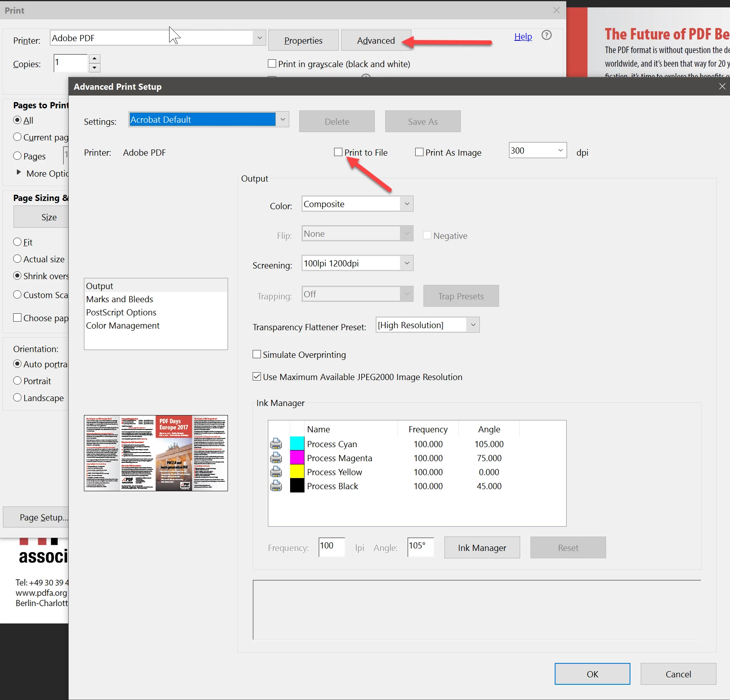Close the Advanced Print Setup dialog
The width and height of the screenshot is (730, 700).
coord(722,86)
